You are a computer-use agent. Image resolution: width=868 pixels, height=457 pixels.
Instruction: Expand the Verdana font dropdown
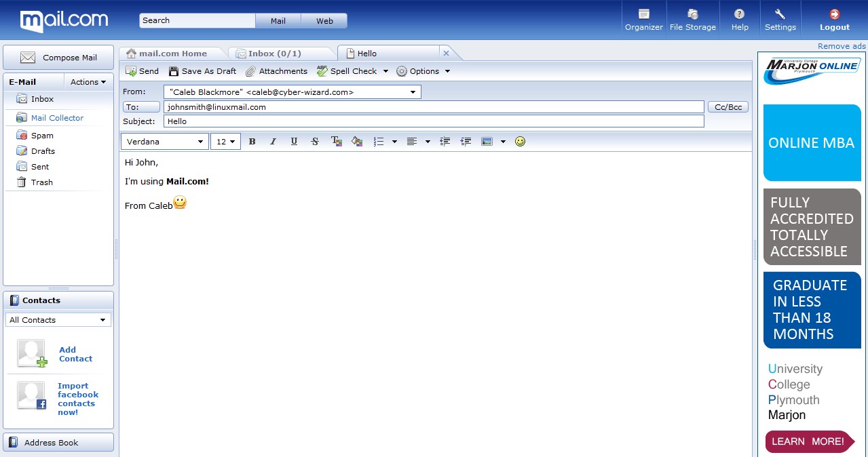[x=165, y=142]
